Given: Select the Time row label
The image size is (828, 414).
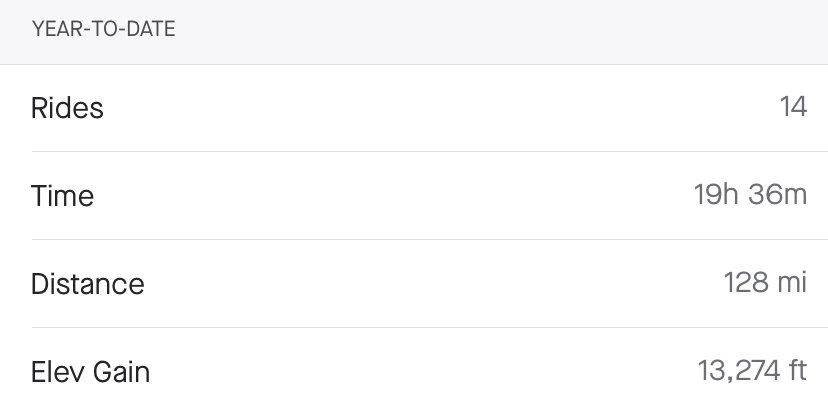Looking at the screenshot, I should [62, 196].
